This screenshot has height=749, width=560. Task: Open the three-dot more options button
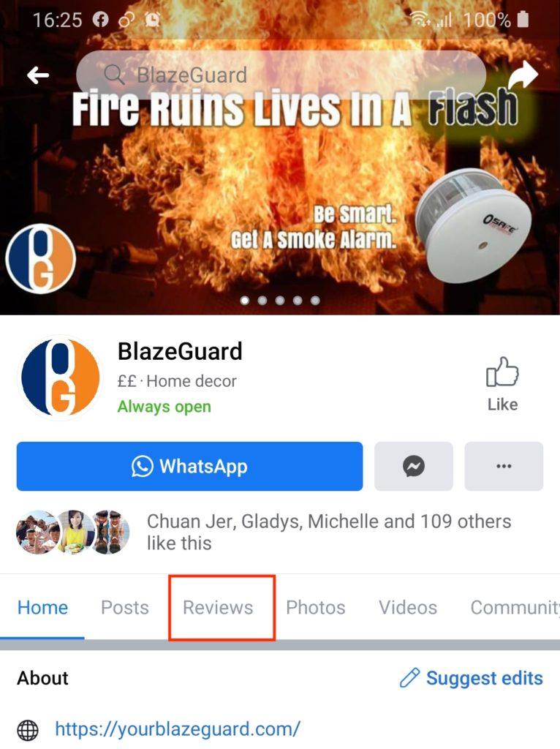(504, 466)
